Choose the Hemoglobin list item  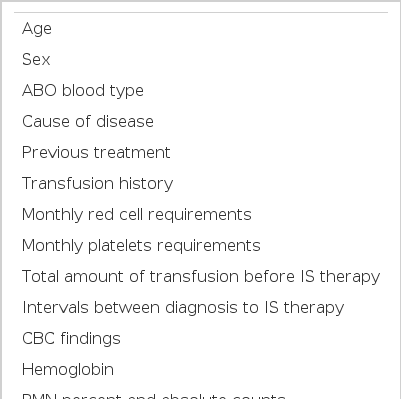coord(201,370)
